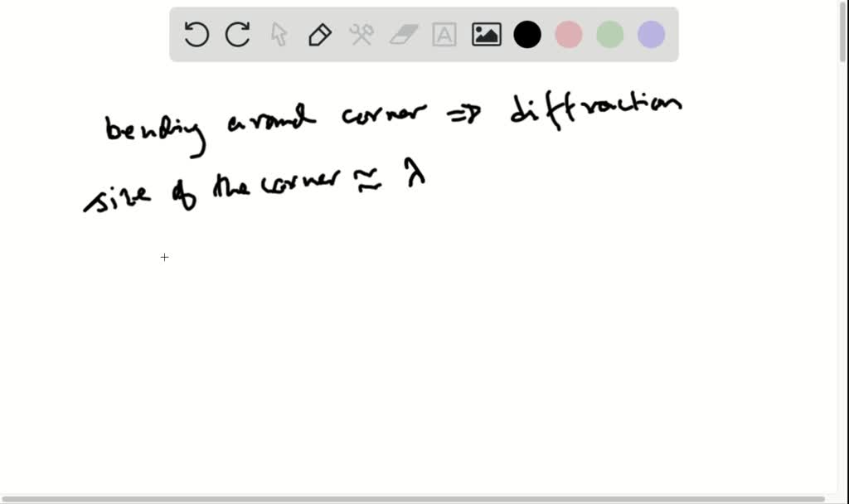The height and width of the screenshot is (504, 849).
Task: Click the small crosshair mark on canvas
Action: (164, 258)
